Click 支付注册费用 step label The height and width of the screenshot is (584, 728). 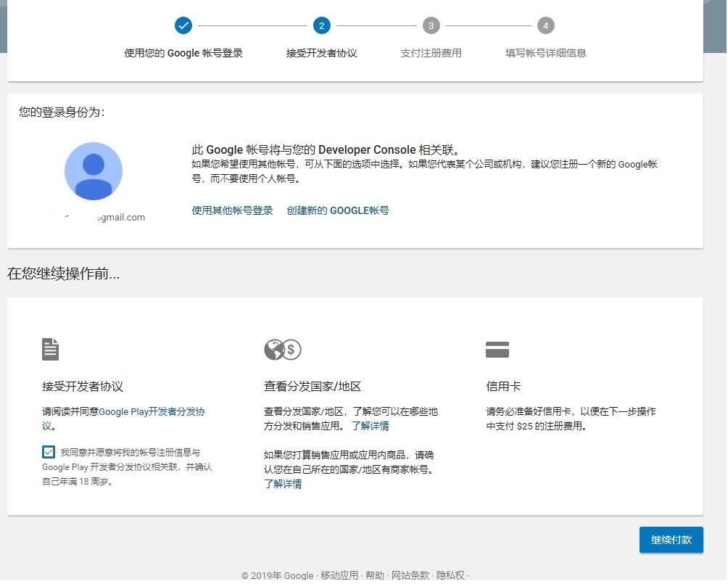click(431, 53)
